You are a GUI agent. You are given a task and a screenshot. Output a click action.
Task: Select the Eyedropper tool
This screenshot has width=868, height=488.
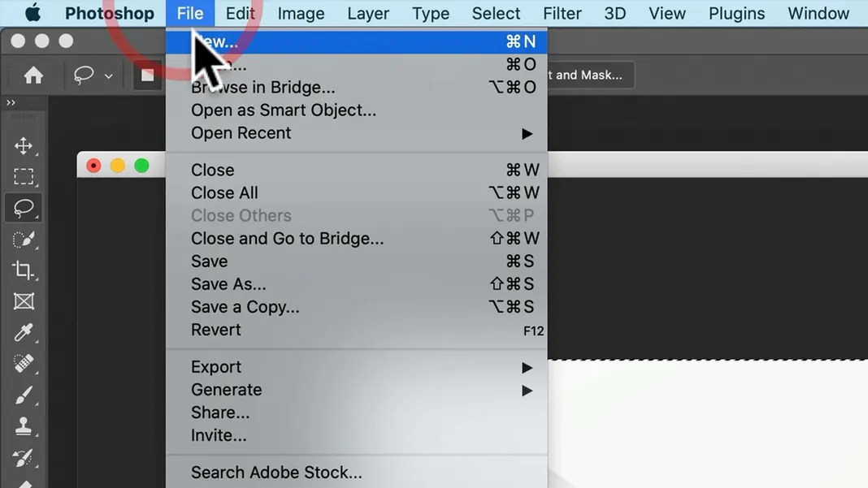(24, 333)
